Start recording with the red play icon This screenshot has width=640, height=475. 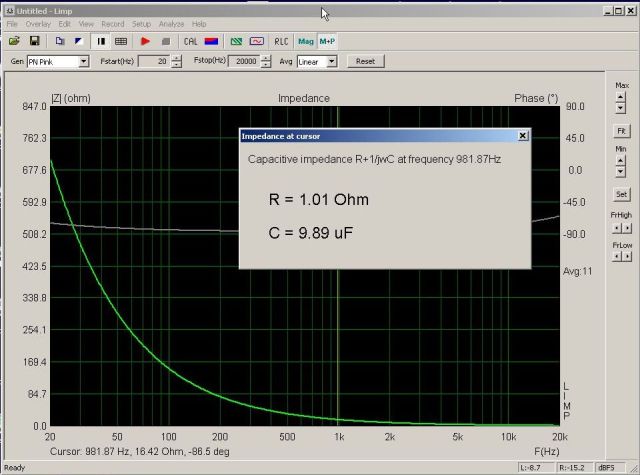(x=145, y=41)
